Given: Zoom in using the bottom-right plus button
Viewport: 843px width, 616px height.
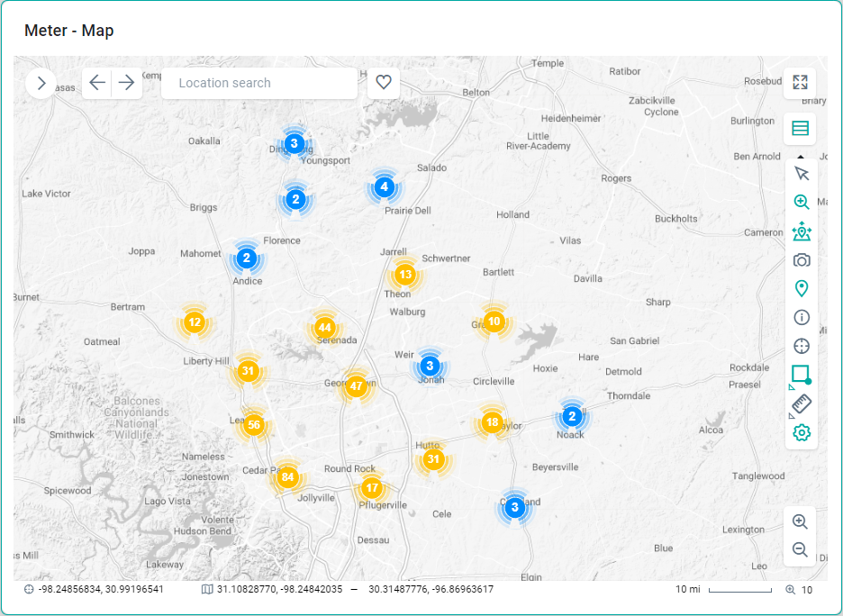Looking at the screenshot, I should click(800, 521).
